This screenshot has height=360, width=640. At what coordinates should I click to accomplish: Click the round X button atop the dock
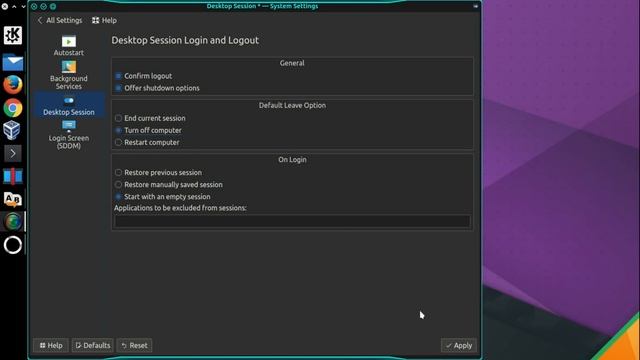pyautogui.click(x=4, y=7)
